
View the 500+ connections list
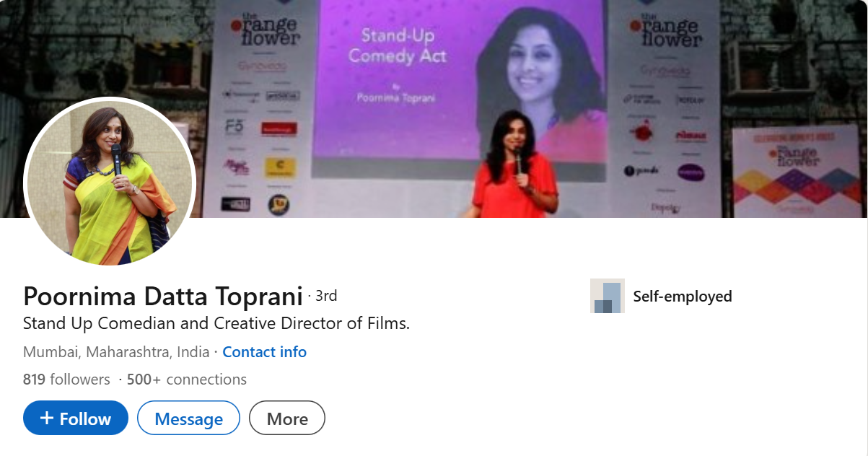coord(187,380)
